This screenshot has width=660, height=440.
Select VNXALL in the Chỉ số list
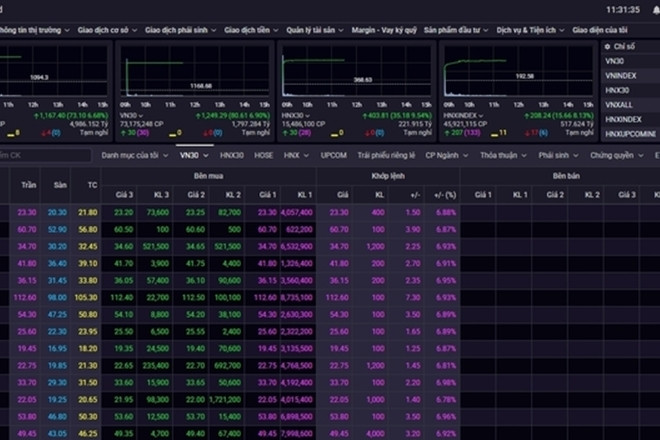[x=621, y=104]
